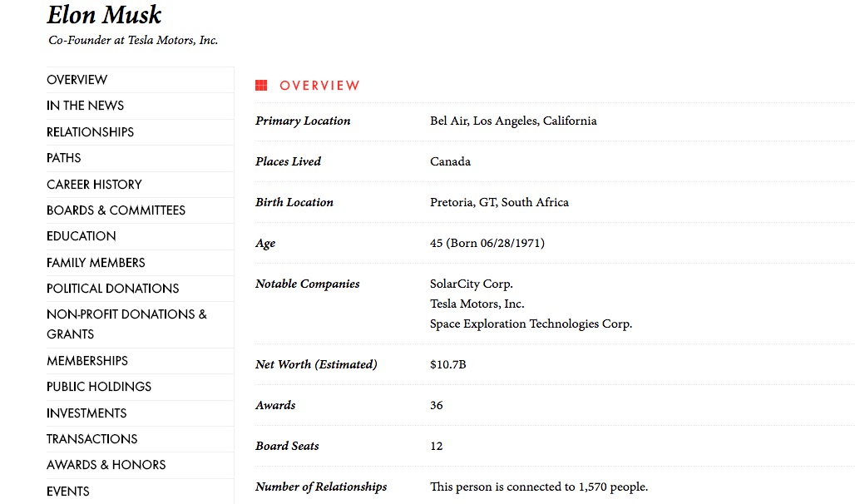This screenshot has width=855, height=504.
Task: Click the red grid icon beside Overview
Action: [261, 86]
